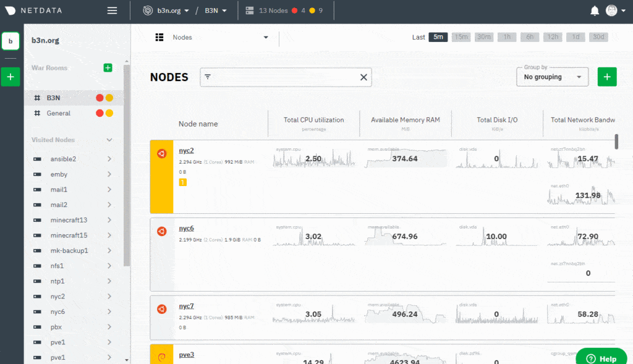Click the nyc2 Ubuntu OS icon

pyautogui.click(x=162, y=153)
